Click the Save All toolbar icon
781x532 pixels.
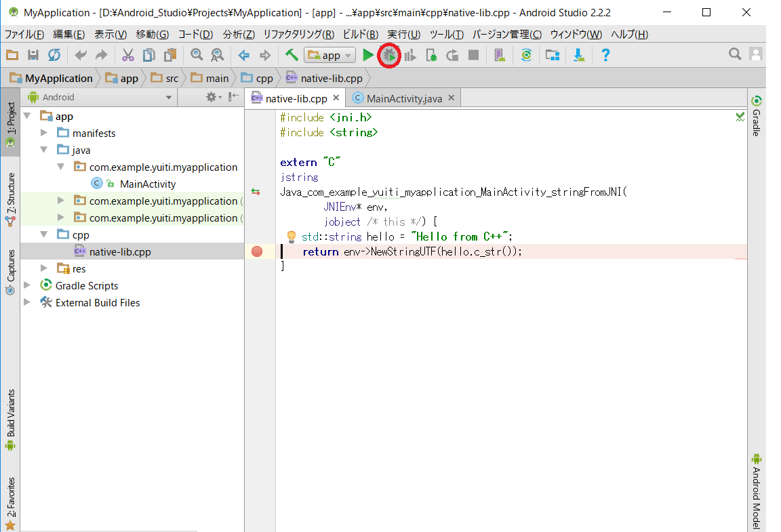coord(33,56)
